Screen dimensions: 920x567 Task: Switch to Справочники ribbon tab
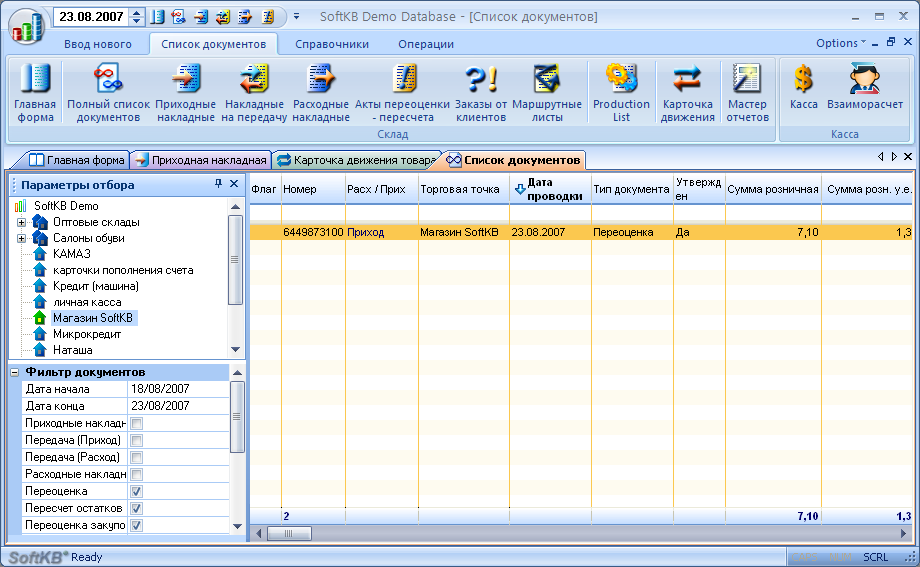332,44
